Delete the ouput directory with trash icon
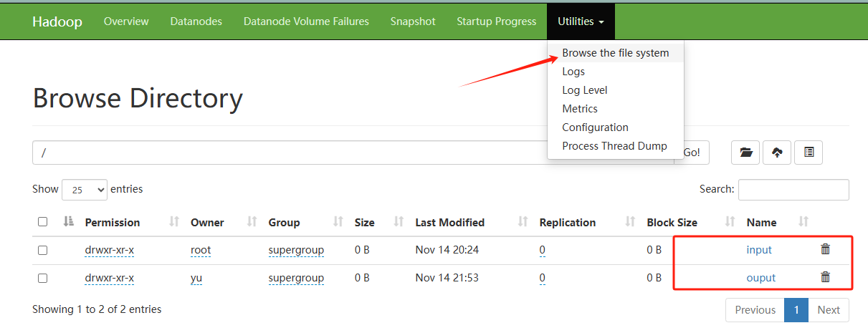868x333 pixels. pyautogui.click(x=825, y=277)
